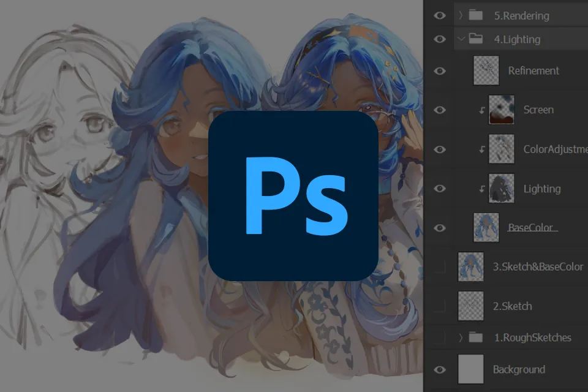Click the 4.Lighting open folder icon
Viewport: 588px width, 392px height.
coord(475,39)
